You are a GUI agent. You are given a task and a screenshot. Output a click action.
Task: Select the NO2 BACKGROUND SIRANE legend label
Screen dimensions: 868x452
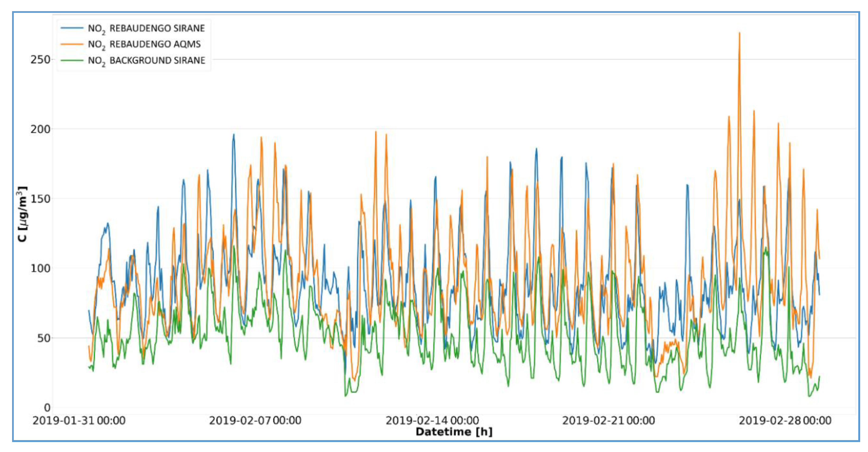(x=146, y=61)
